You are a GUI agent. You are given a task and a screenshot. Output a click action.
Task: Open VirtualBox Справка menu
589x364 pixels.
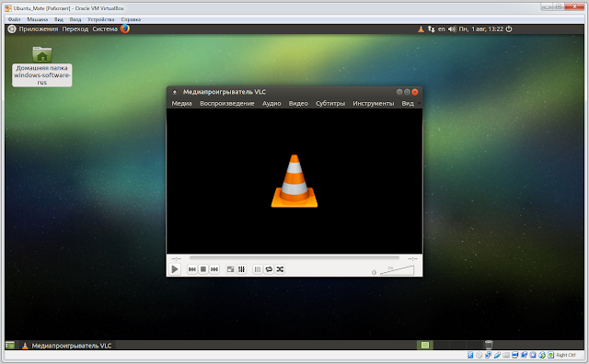131,19
